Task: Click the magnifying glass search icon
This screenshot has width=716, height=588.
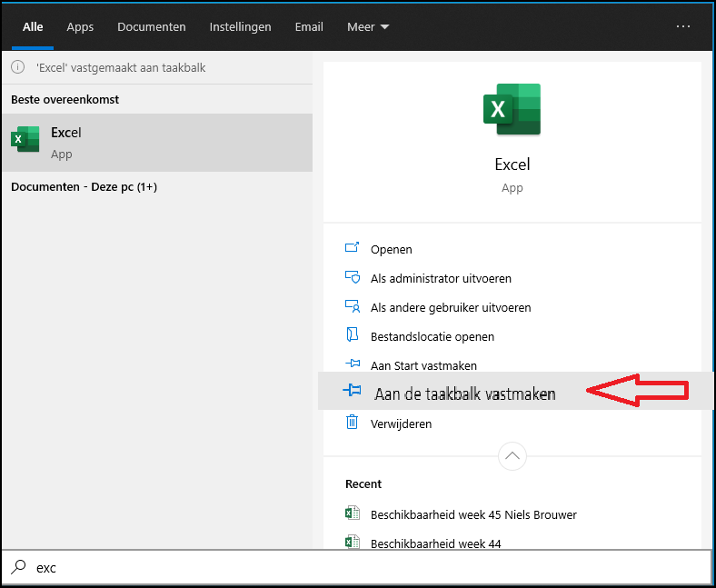Action: click(x=18, y=567)
